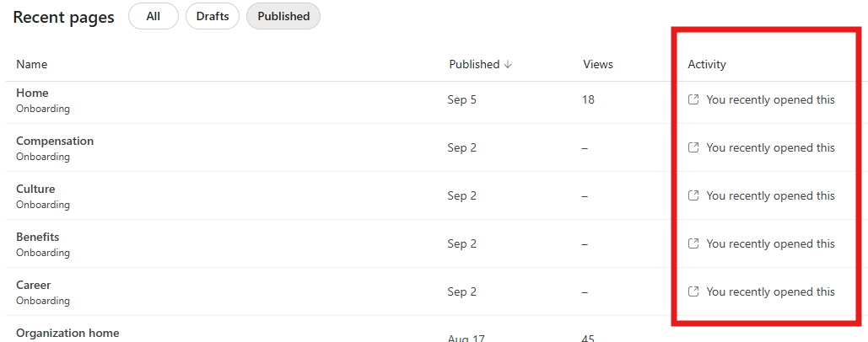Viewport: 868px width, 342px height.
Task: Click the open icon beside Compensation activity
Action: coord(693,147)
